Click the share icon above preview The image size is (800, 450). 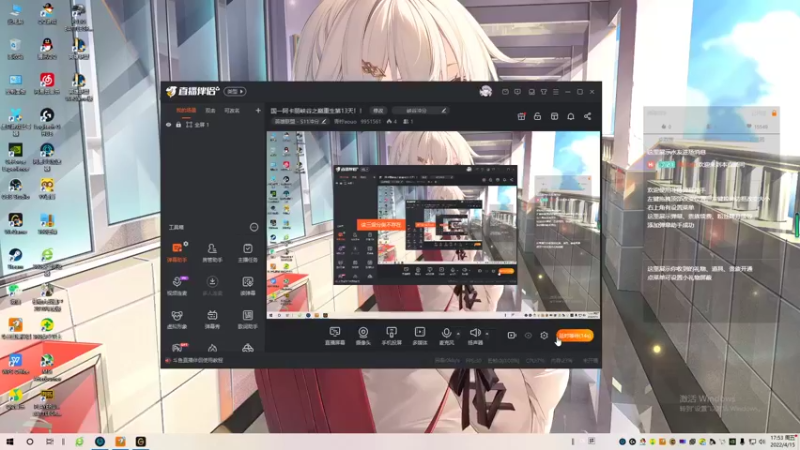tap(587, 116)
